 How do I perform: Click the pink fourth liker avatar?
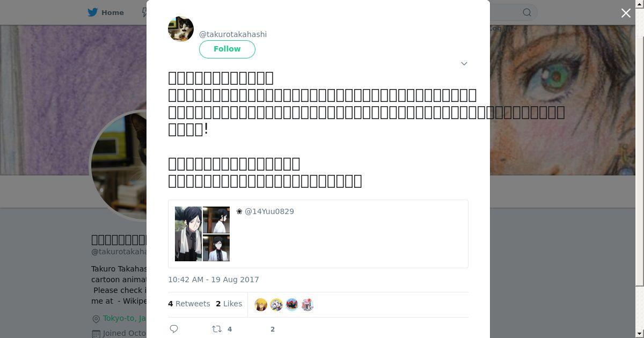coord(308,305)
